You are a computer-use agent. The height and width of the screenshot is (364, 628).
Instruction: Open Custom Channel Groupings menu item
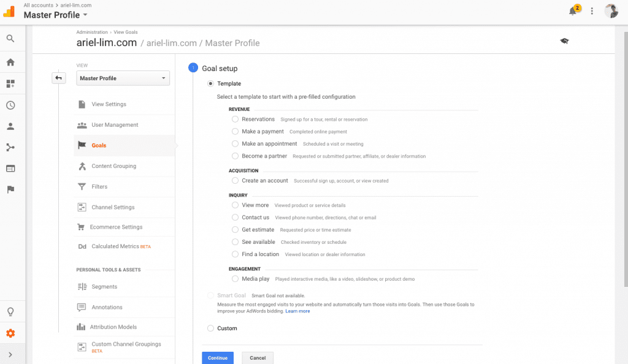(124, 347)
